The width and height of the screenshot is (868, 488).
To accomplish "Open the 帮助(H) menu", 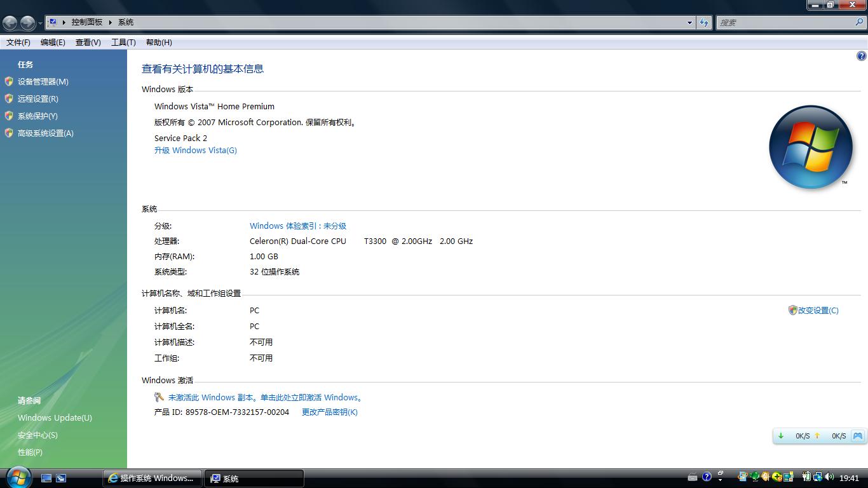I will [x=159, y=42].
